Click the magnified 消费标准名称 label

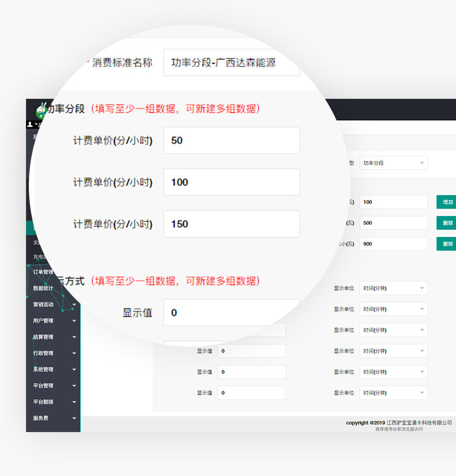122,62
